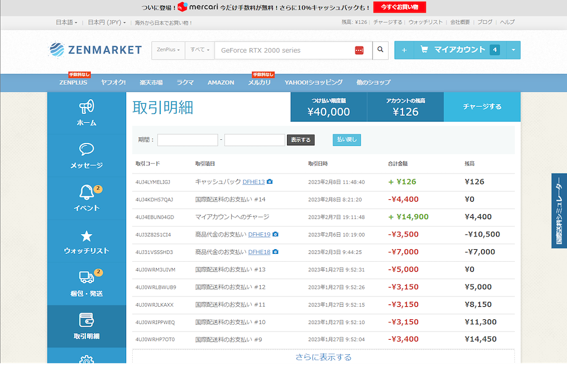The height and width of the screenshot is (392, 567).
Task: Open 梱包・発送 truck icon
Action: point(86,277)
